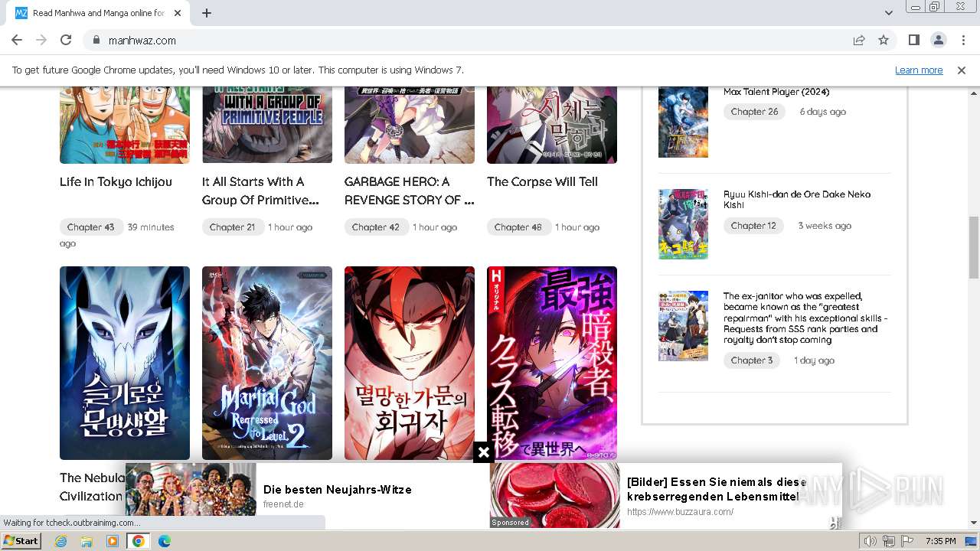Open the red beet slices ad image

[x=554, y=494]
